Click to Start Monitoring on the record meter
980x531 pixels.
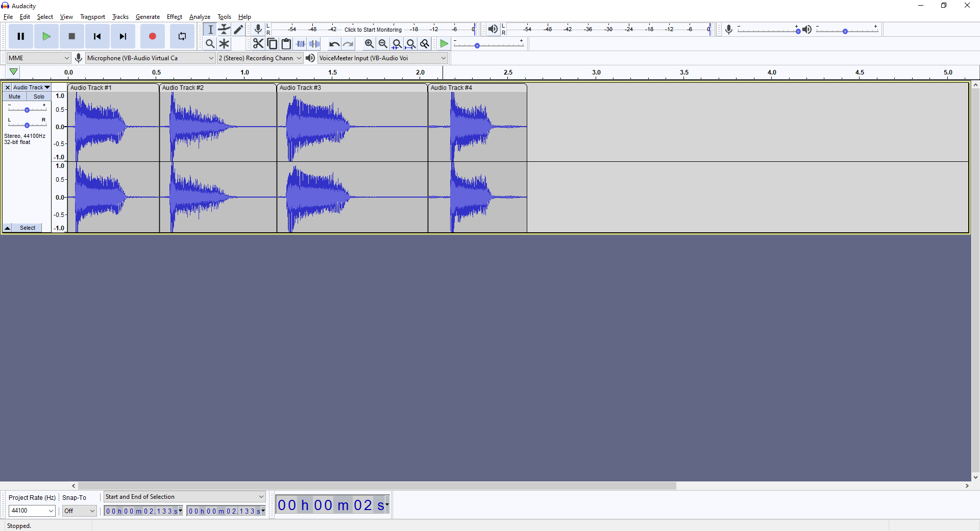point(373,30)
